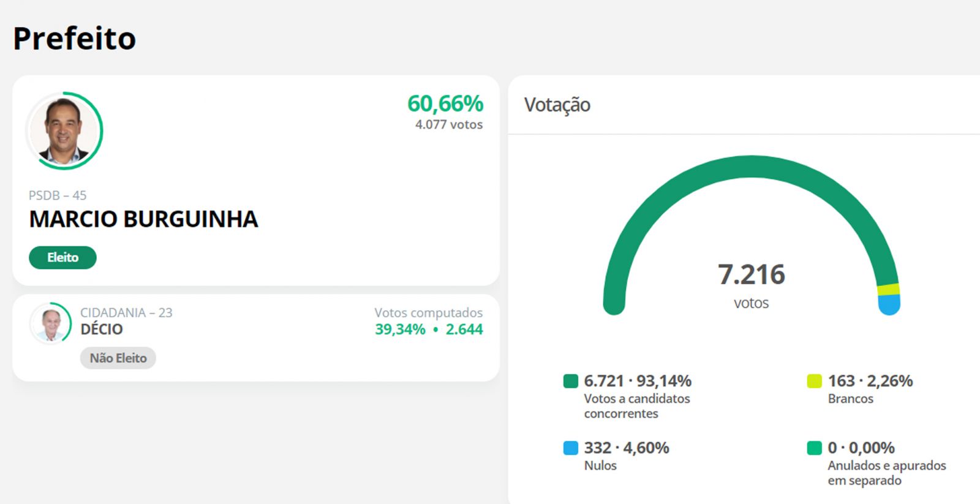980x504 pixels.
Task: Click the green Eleito badge
Action: [x=62, y=258]
